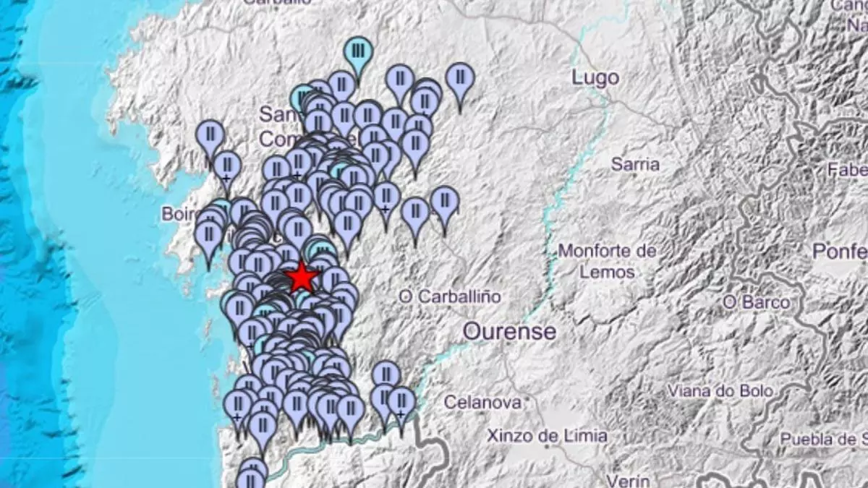This screenshot has width=868, height=488.
Task: Select the O Barco town label
Action: click(756, 301)
